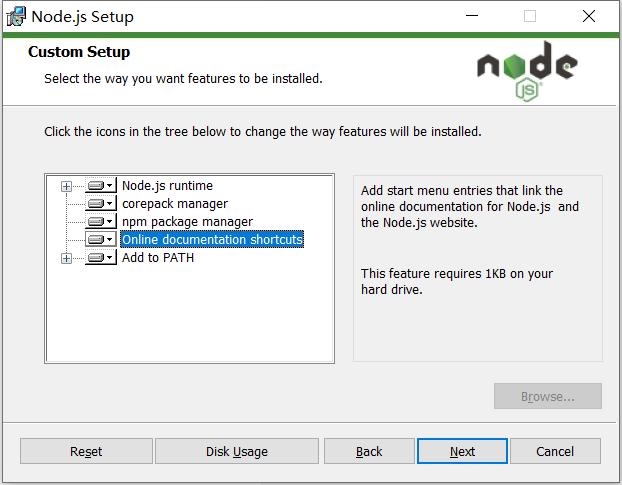
Task: Click the feature description text panel
Action: coord(478,268)
